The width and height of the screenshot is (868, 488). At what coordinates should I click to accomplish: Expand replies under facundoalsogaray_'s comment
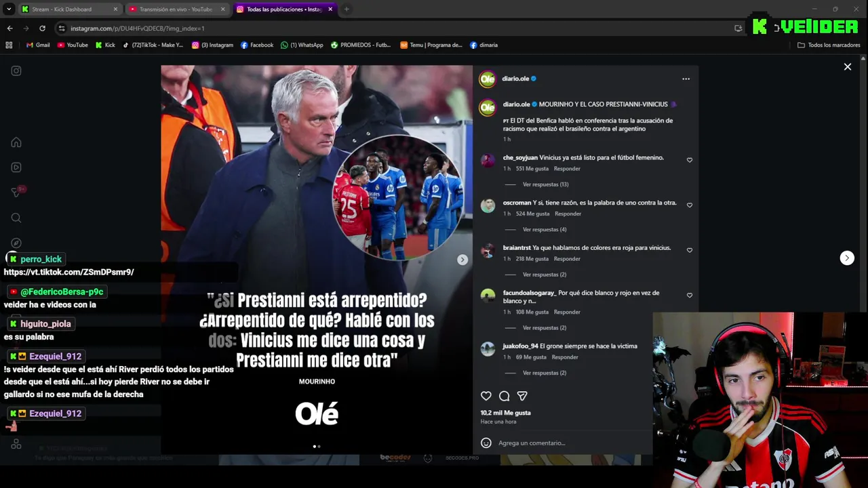tap(545, 328)
